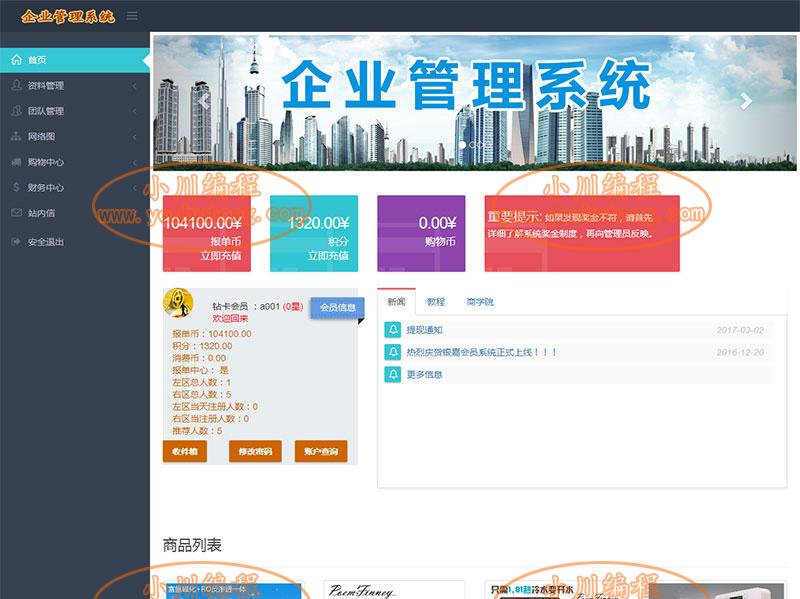Show the previous banner slide
The height and width of the screenshot is (599, 800).
(x=204, y=101)
